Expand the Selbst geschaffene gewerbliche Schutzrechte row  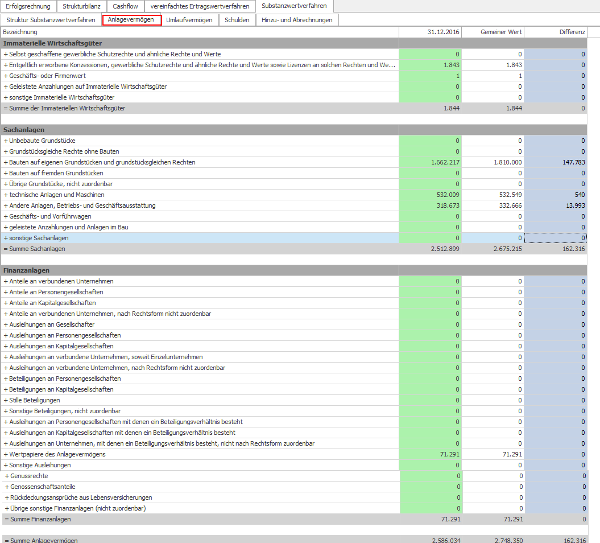click(x=6, y=54)
